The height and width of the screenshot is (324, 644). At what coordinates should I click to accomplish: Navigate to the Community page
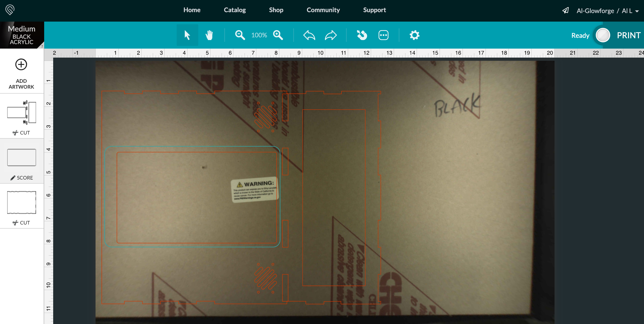point(323,10)
